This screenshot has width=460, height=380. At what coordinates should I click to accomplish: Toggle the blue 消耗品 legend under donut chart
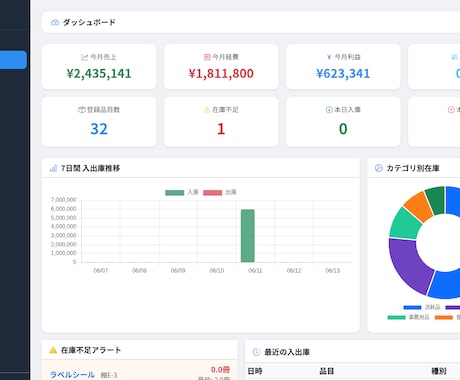coord(422,307)
